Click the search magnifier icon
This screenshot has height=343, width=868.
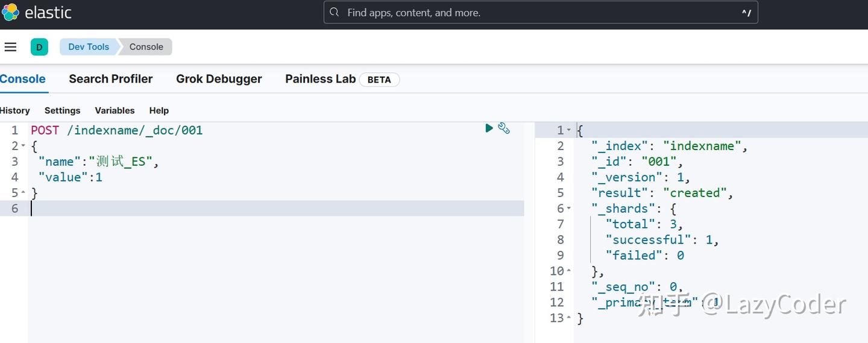[x=335, y=13]
